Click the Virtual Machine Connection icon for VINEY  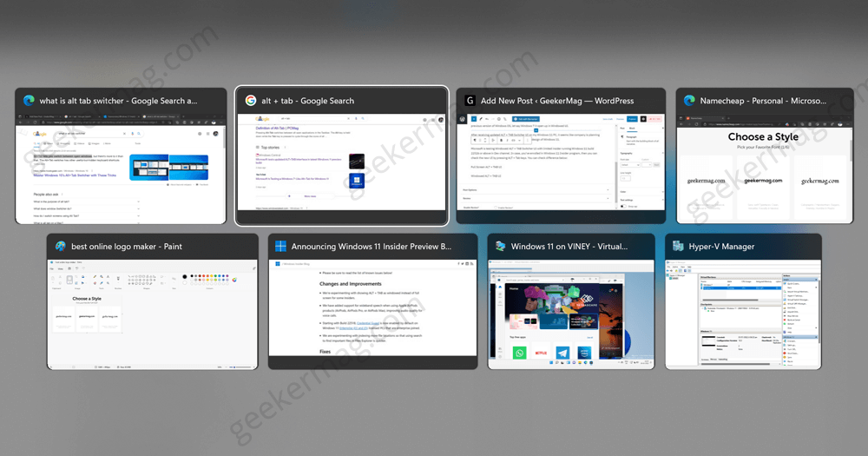tap(501, 246)
